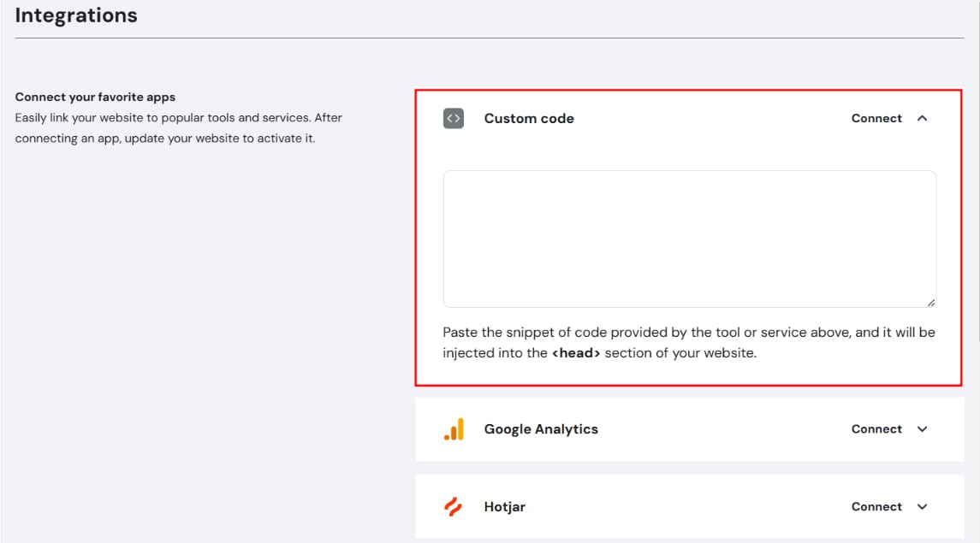Image resolution: width=980 pixels, height=543 pixels.
Task: Select the Custom code title label
Action: (529, 119)
